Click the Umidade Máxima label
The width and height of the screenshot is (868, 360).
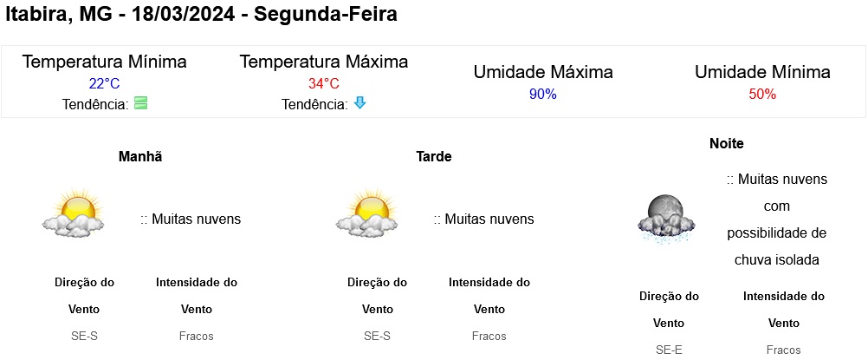(x=542, y=72)
